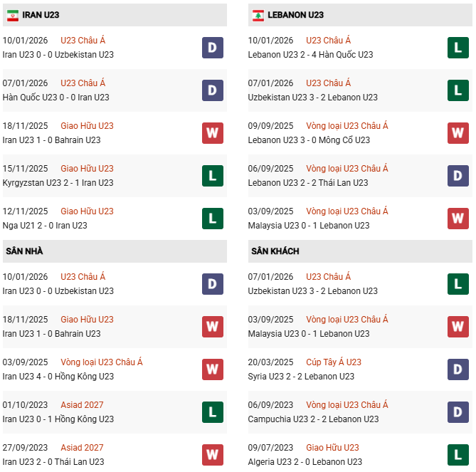Select the SÂN KHÁCH section header
This screenshot has height=472, width=476.
point(275,251)
